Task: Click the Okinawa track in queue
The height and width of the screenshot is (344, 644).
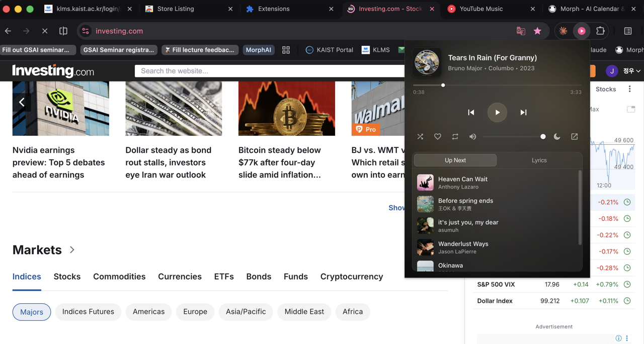Action: tap(496, 266)
